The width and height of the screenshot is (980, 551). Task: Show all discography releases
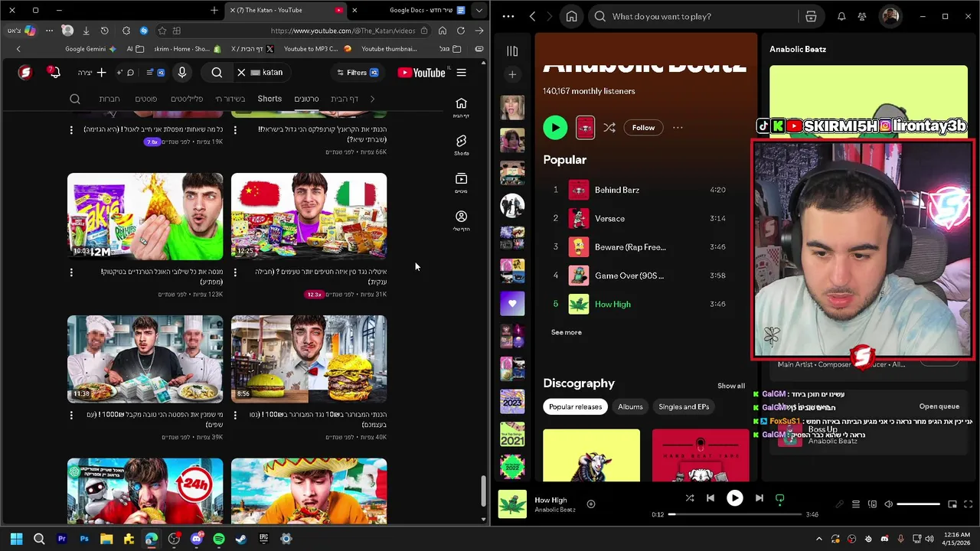tap(731, 386)
